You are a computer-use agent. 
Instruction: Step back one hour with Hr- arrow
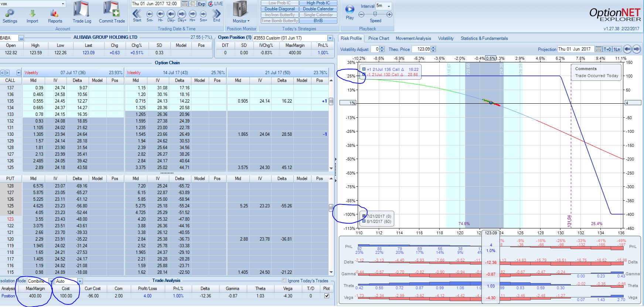[x=160, y=14]
